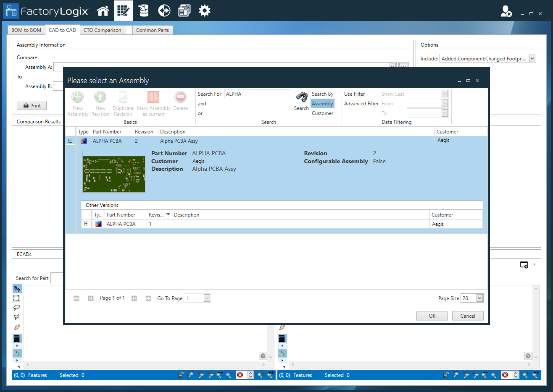This screenshot has width=553, height=392.
Task: Click the Home icon in top bar
Action: (x=103, y=11)
